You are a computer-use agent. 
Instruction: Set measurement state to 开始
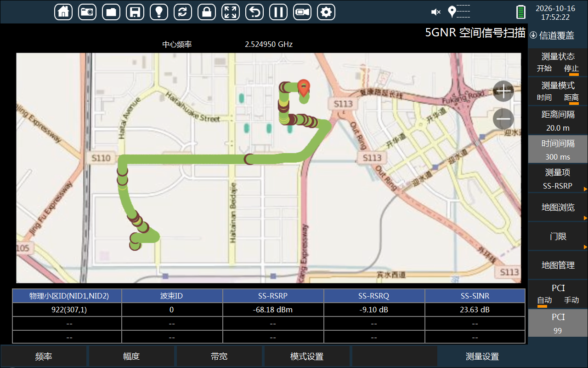544,69
